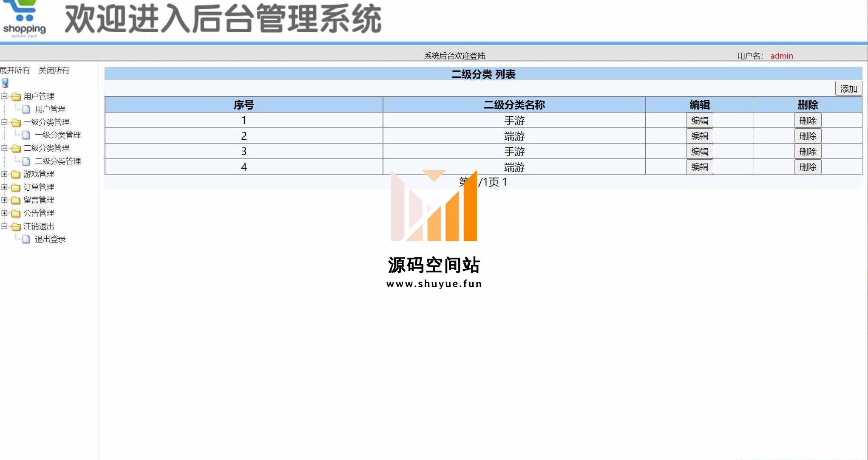Image resolution: width=868 pixels, height=460 pixels.
Task: Click 展开所有 to expand all nodes
Action: pyautogui.click(x=15, y=71)
